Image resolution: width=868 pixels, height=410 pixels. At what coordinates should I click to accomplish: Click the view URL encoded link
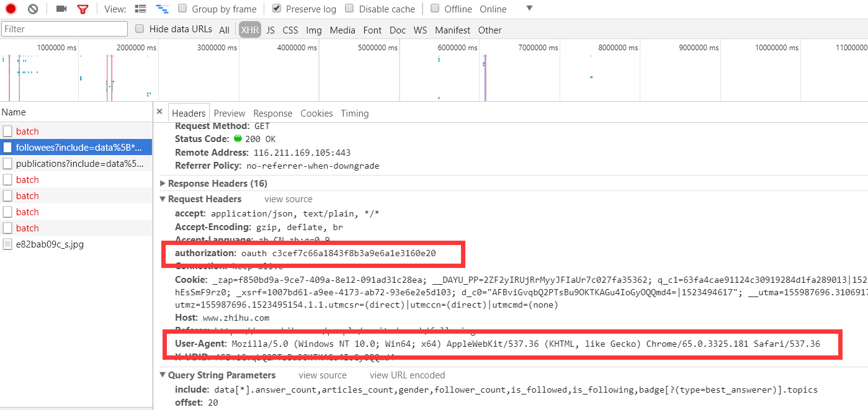(x=407, y=375)
